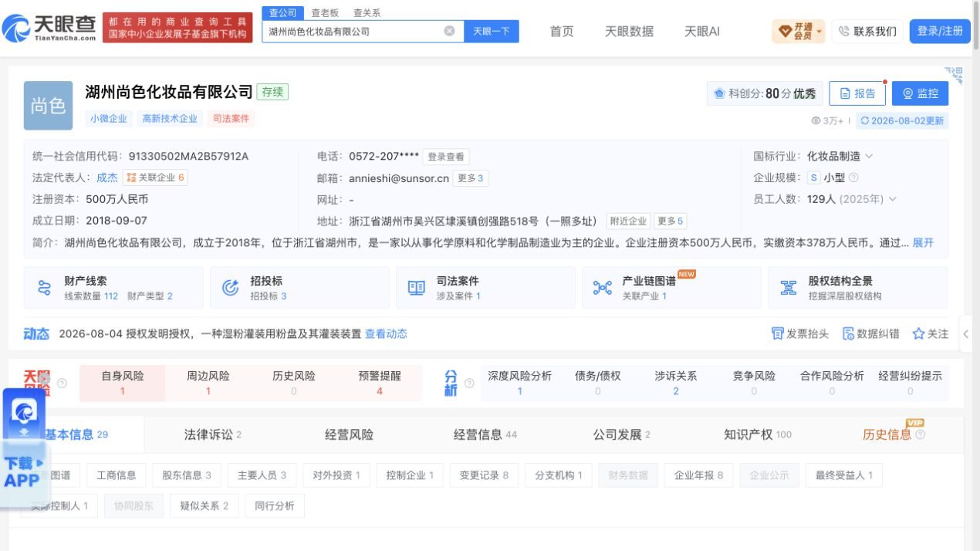The image size is (980, 551).
Task: Click the 天眼风险 help question icon
Action: click(x=62, y=383)
